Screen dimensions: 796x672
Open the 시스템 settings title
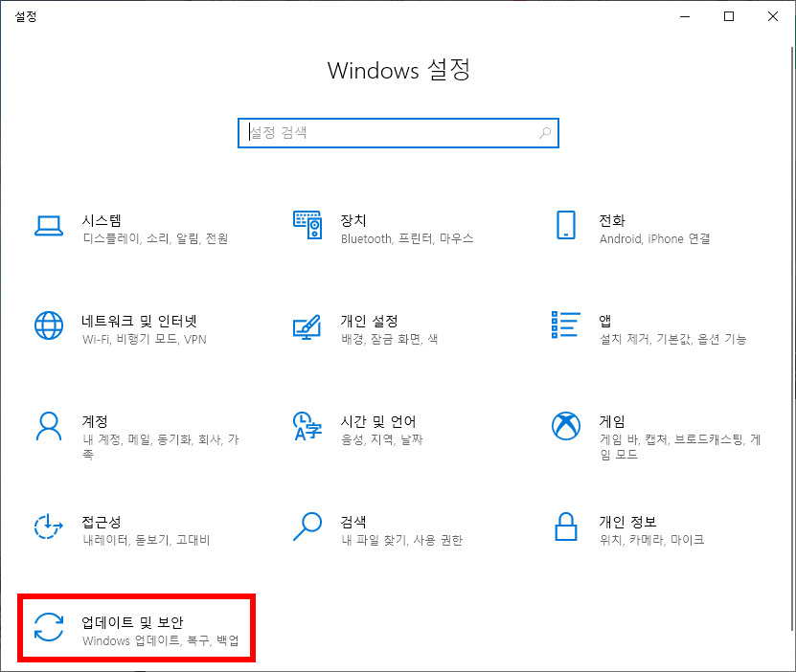(x=102, y=220)
